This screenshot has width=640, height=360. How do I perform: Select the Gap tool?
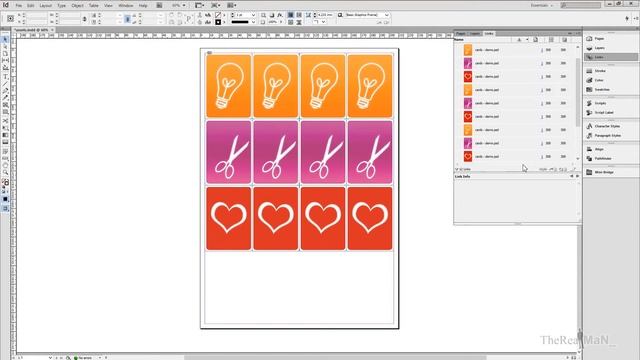5,60
